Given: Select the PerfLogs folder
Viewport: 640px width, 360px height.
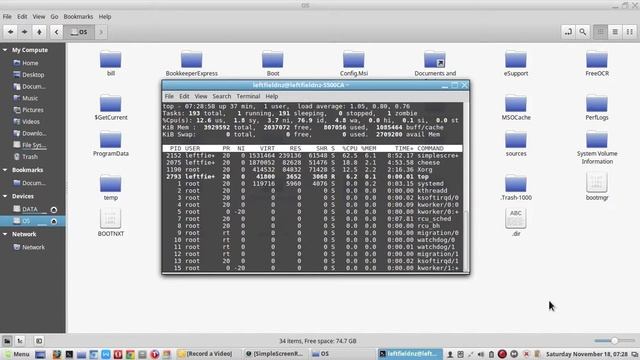Looking at the screenshot, I should (x=597, y=108).
